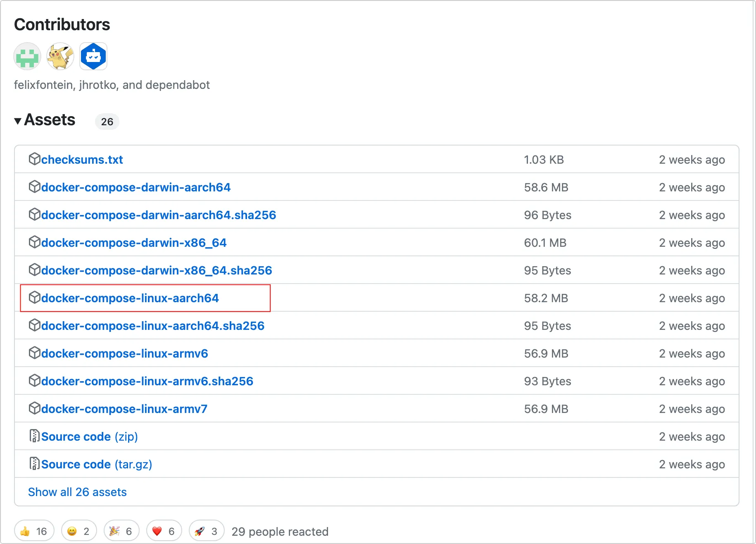Download docker-compose-darwin-x86_64.sha256 file
The image size is (756, 544).
(x=157, y=270)
